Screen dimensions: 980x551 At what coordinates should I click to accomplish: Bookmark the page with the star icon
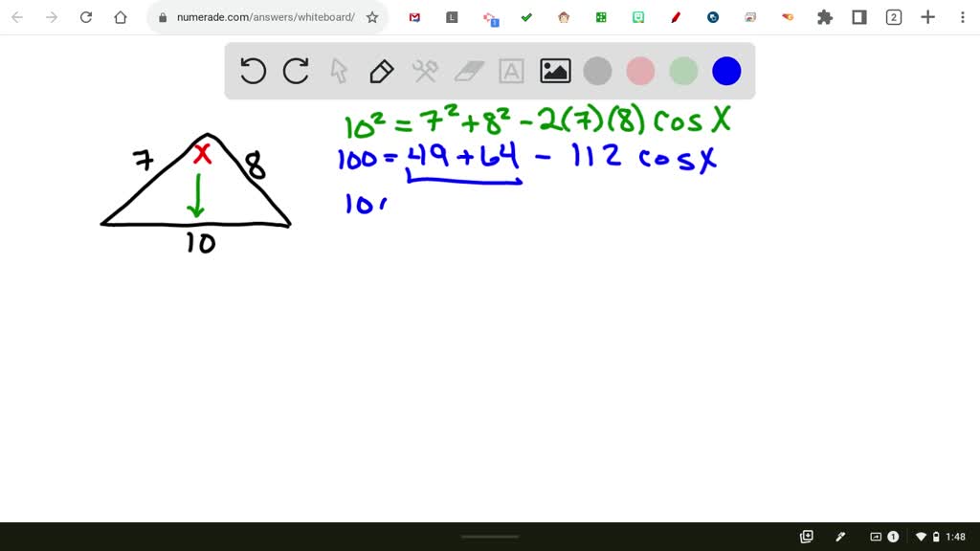[x=373, y=16]
